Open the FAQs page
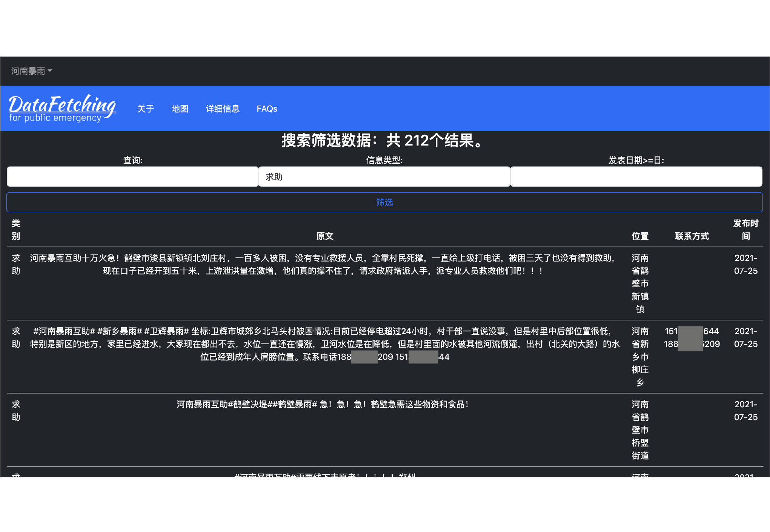 pos(267,109)
